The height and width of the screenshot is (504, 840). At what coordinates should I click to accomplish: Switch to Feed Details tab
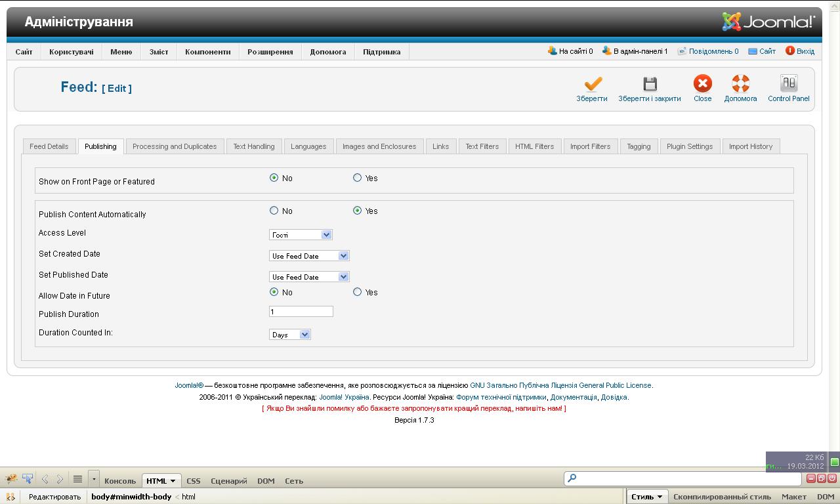[x=49, y=146]
